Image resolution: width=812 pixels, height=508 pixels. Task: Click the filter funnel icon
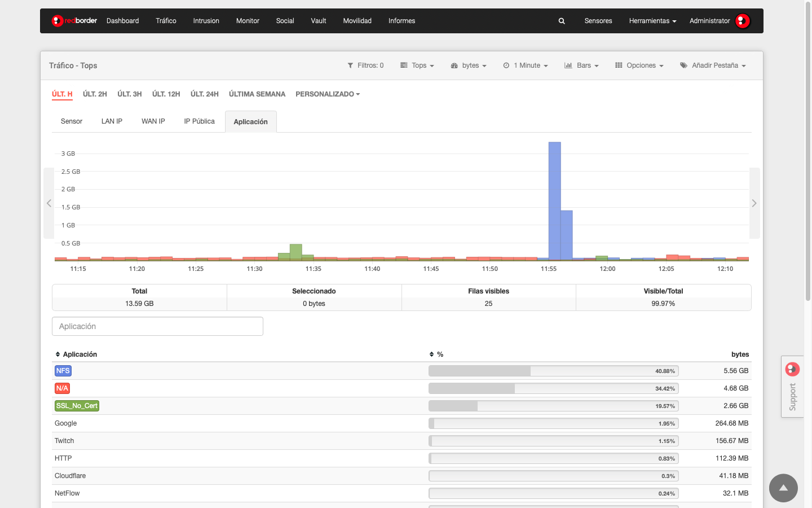[x=350, y=65]
